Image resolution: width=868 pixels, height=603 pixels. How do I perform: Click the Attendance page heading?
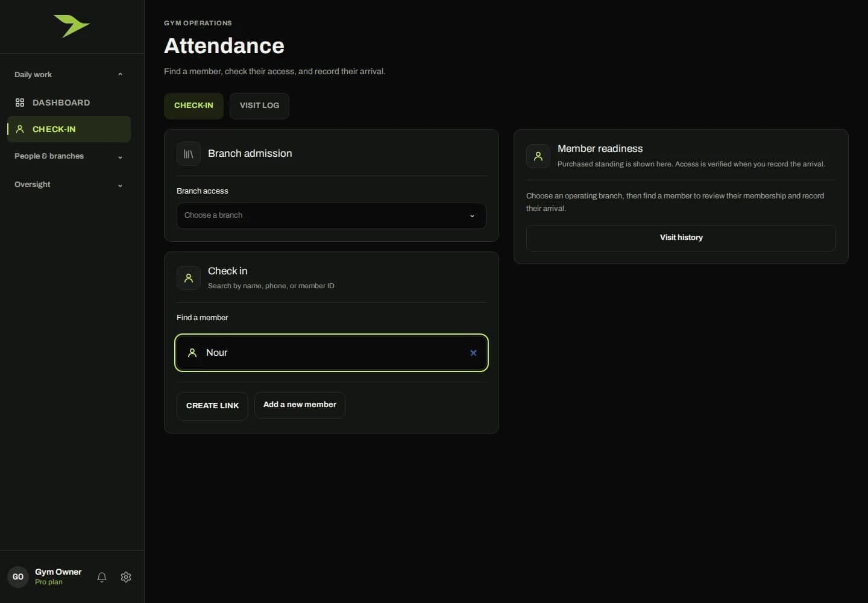click(x=224, y=46)
